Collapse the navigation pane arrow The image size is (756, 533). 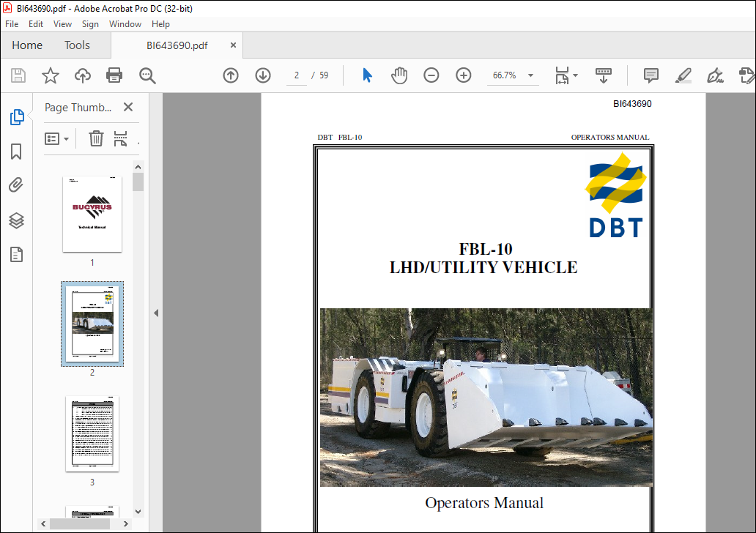156,313
